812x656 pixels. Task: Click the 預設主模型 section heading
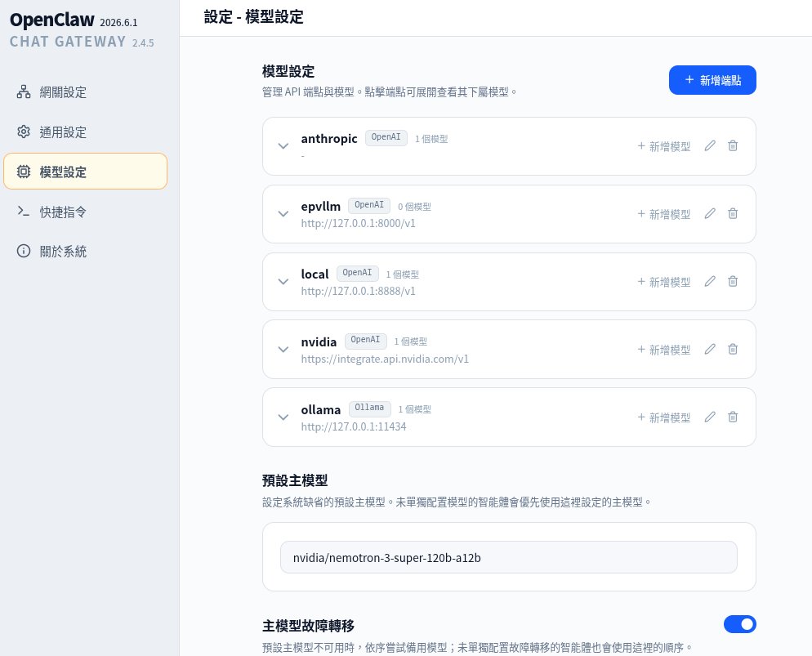(x=295, y=480)
